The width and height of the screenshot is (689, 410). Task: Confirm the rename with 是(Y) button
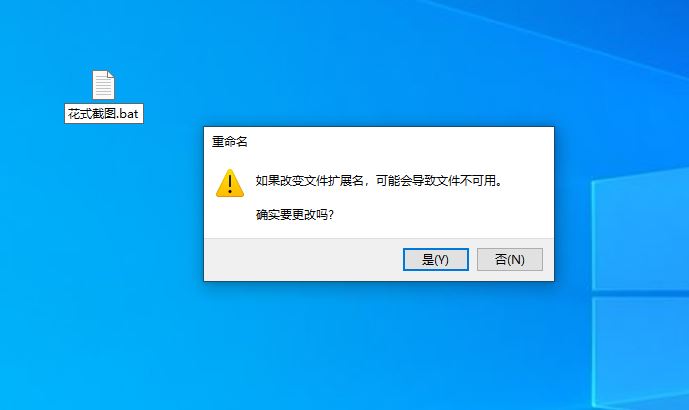435,259
